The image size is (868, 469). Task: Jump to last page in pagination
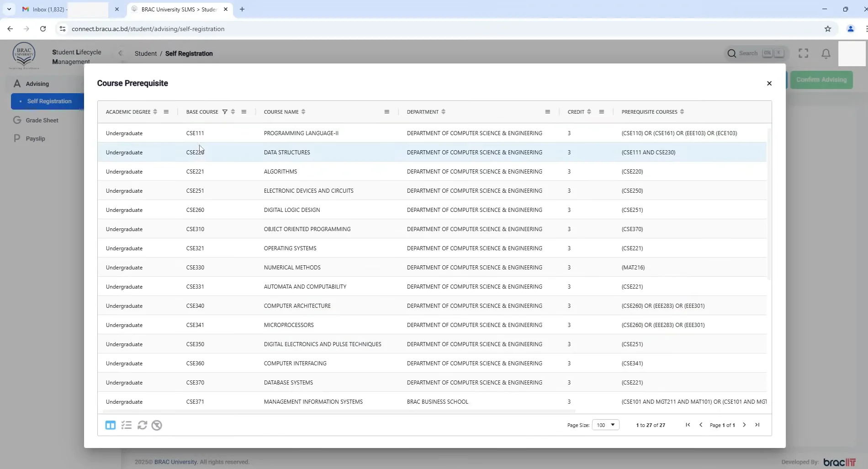757,425
